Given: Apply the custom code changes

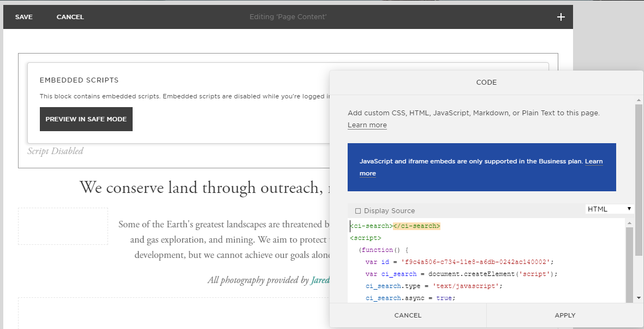Looking at the screenshot, I should pyautogui.click(x=565, y=315).
